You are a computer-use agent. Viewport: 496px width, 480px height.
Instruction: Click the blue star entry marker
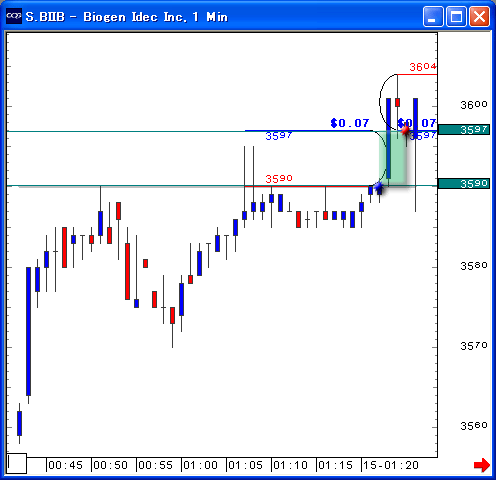(378, 188)
